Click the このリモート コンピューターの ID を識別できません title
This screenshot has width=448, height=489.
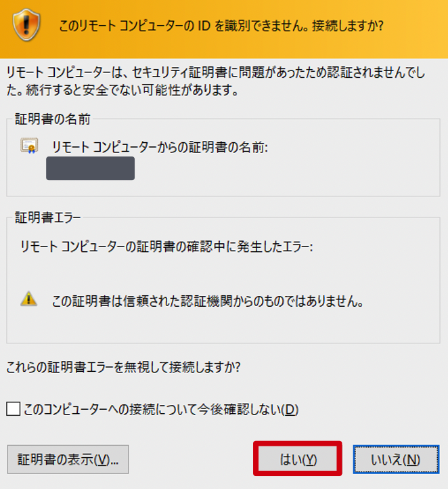(x=221, y=26)
